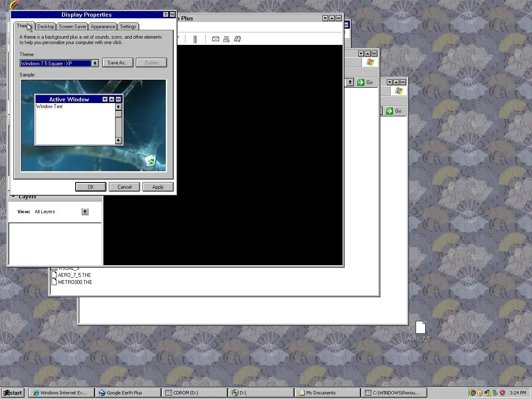Click the Apply button
The image size is (532, 399).
pos(158,187)
